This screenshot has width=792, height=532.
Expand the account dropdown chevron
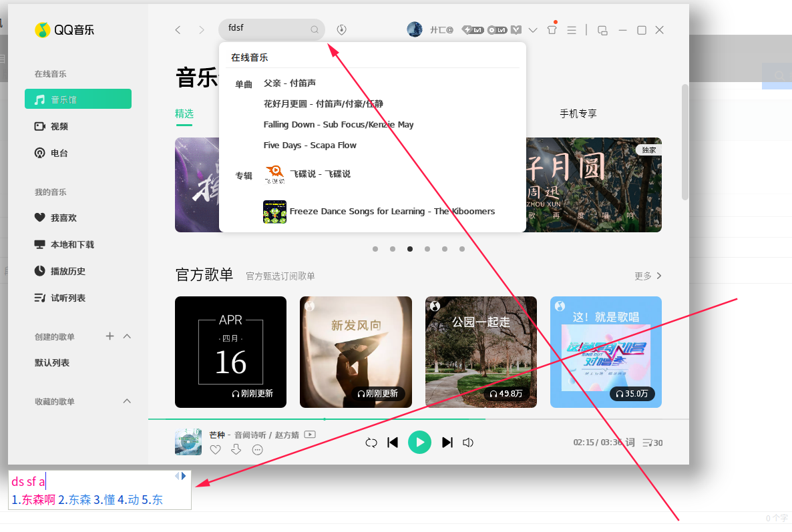click(x=533, y=30)
